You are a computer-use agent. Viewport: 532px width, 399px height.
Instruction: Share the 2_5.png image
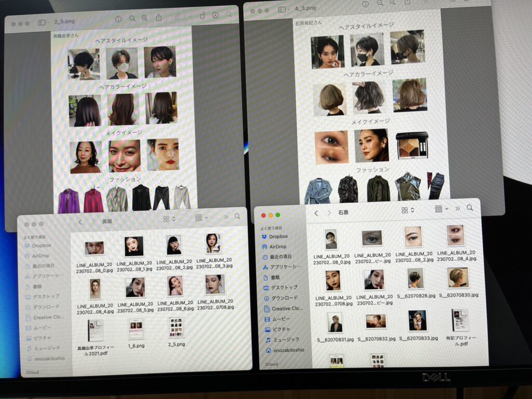(159, 17)
